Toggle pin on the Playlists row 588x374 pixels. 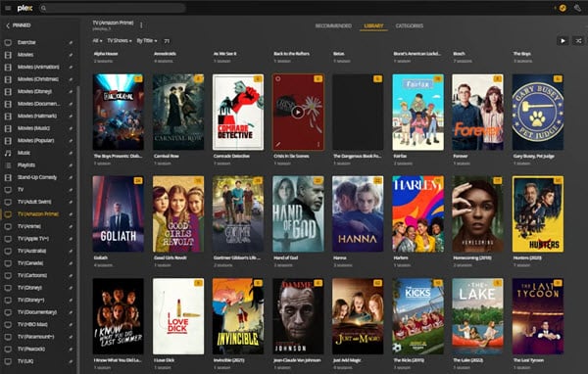click(71, 165)
